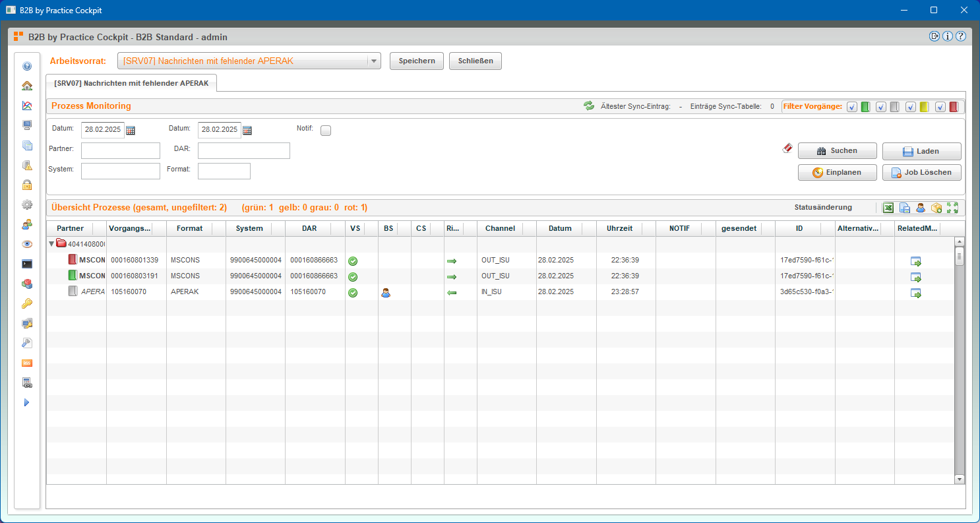Toggle the Notif checkbox
Image resolution: width=980 pixels, height=523 pixels.
coord(326,131)
